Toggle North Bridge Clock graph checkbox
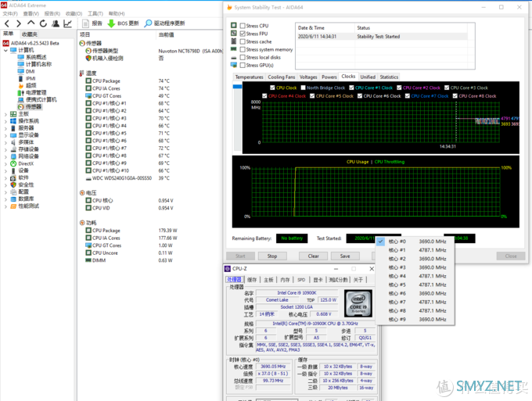 coord(303,88)
